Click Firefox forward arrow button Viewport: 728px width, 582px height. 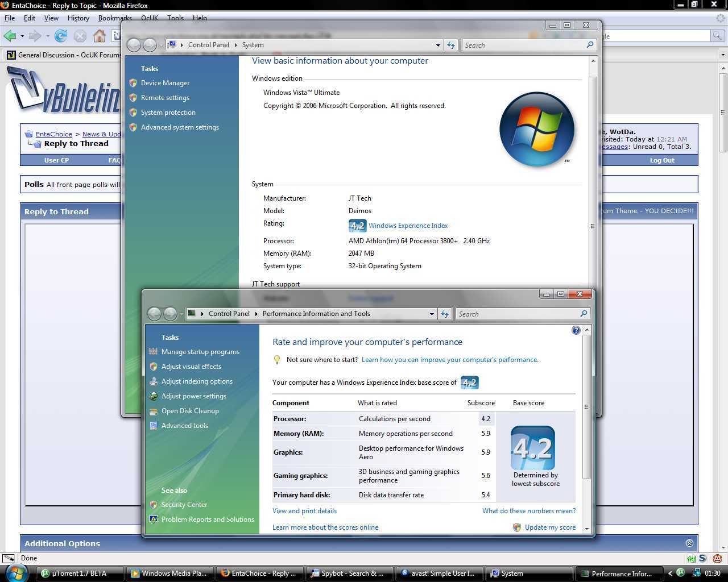(35, 36)
